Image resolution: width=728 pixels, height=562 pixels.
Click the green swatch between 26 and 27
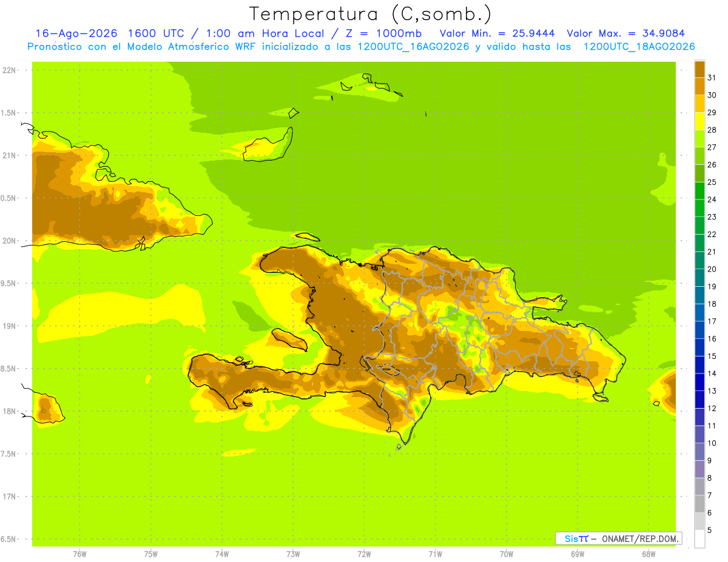(x=699, y=156)
